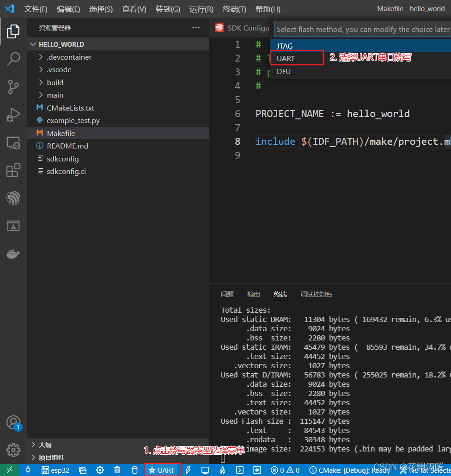The height and width of the screenshot is (476, 451).
Task: Expand the build folder
Action: (118, 82)
